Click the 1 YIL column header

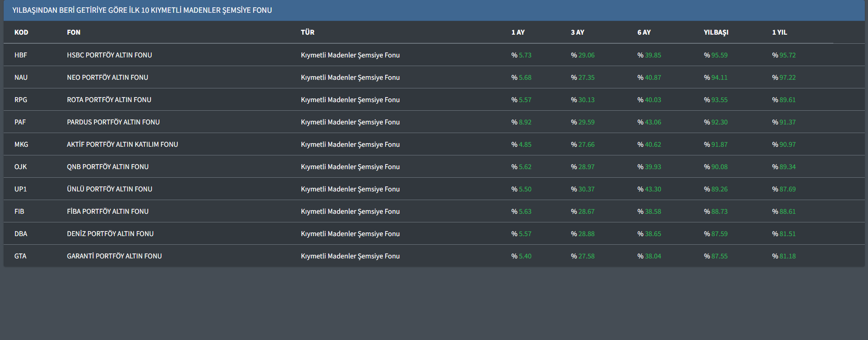(x=779, y=32)
